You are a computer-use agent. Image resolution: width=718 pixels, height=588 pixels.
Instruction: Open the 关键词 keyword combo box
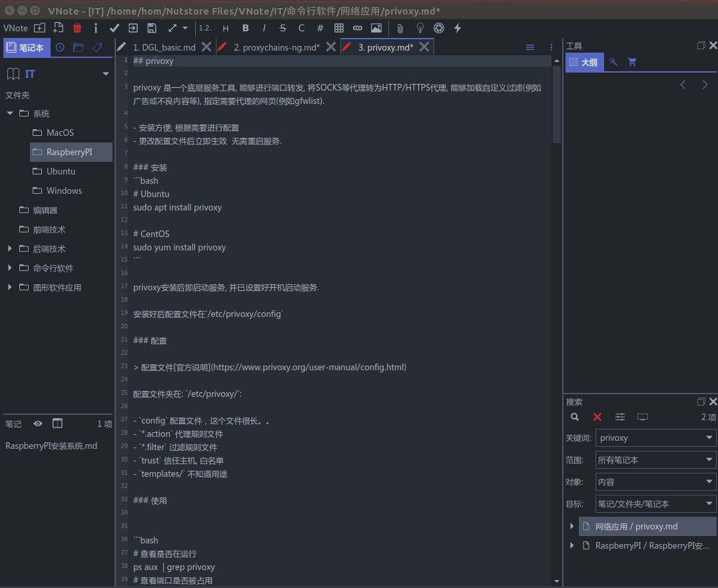[x=655, y=438]
